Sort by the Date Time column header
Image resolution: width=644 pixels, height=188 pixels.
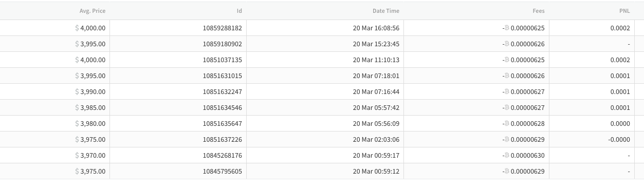(386, 11)
